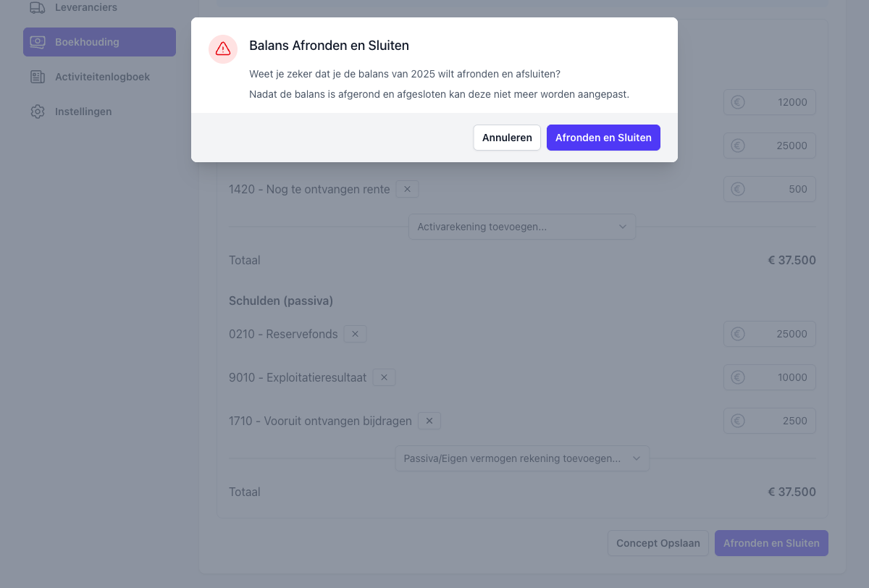Click the Boekhouding sidebar icon
The height and width of the screenshot is (588, 869).
(38, 42)
